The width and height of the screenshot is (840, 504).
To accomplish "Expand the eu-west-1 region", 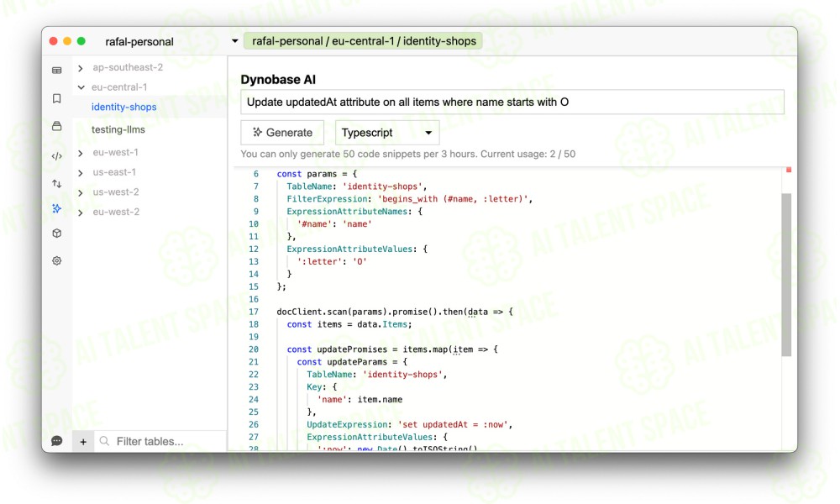I will click(x=81, y=153).
